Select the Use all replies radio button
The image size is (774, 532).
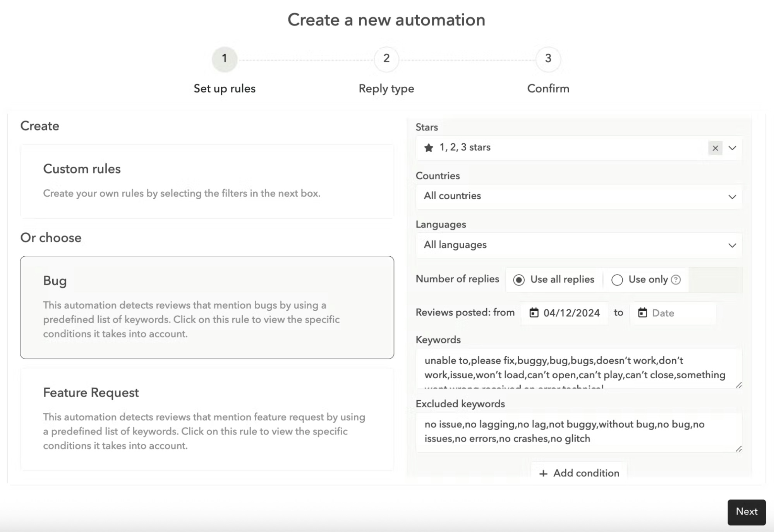(519, 279)
